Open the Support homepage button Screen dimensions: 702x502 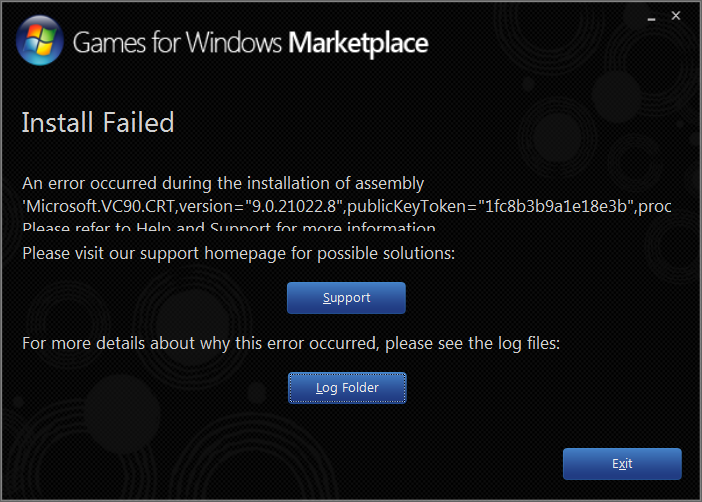pyautogui.click(x=346, y=298)
